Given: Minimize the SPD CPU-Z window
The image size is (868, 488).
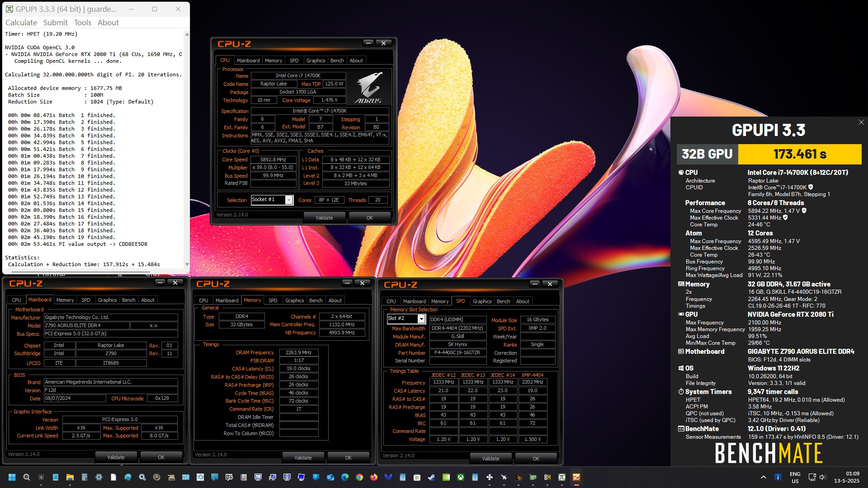Looking at the screenshot, I should tap(535, 284).
